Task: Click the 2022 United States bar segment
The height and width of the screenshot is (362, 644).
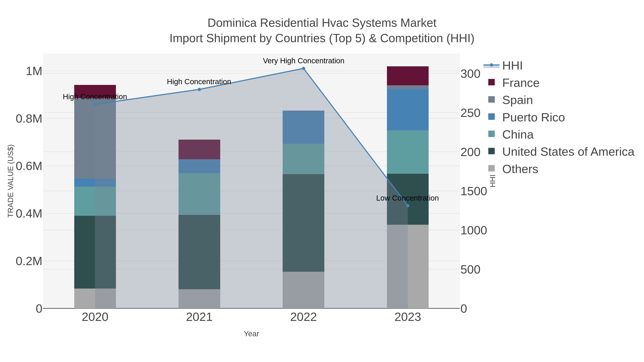Action: click(x=304, y=223)
